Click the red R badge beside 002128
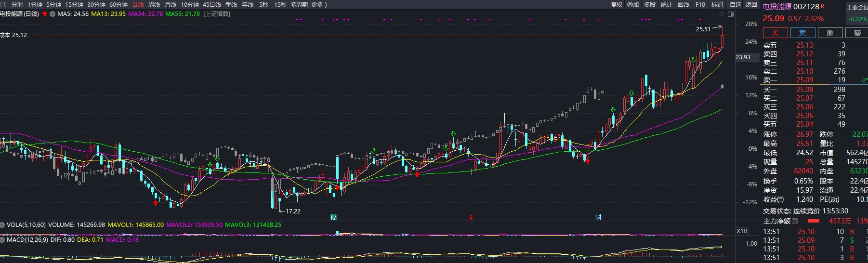The height and width of the screenshot is (263, 868). (822, 6)
